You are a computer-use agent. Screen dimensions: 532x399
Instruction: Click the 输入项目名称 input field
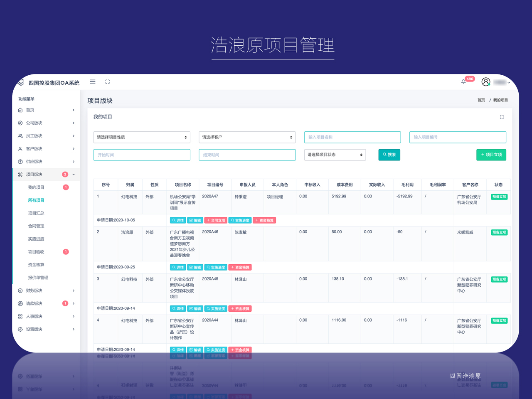point(352,137)
